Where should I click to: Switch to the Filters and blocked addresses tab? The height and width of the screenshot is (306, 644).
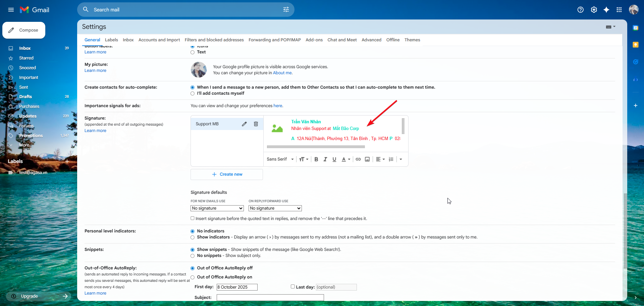(214, 40)
